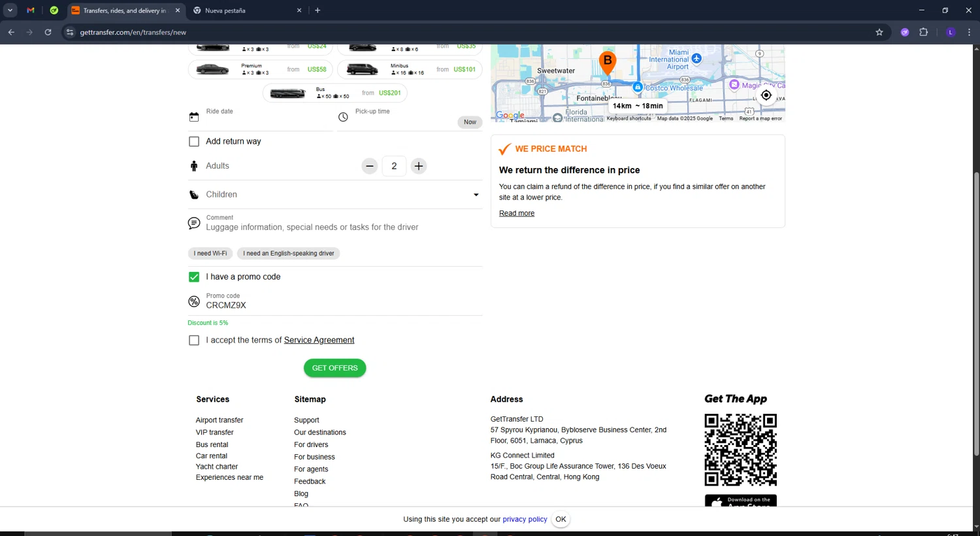Open Report a map error link

(760, 118)
